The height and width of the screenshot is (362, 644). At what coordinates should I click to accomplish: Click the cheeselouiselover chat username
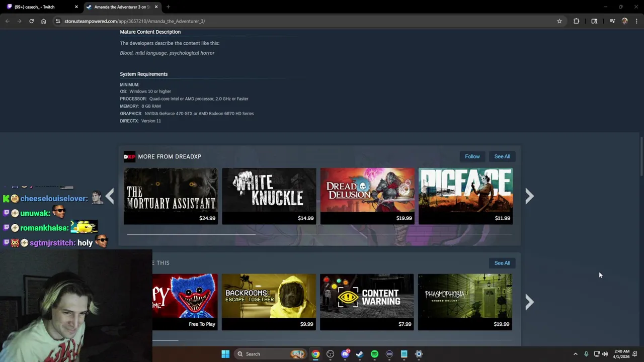pos(53,199)
